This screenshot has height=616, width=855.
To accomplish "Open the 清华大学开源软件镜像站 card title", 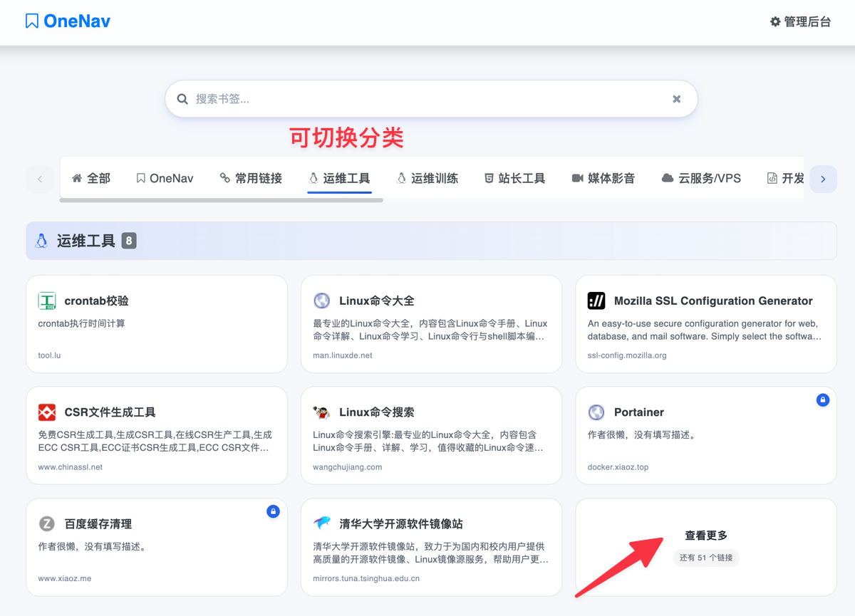I will [x=401, y=524].
